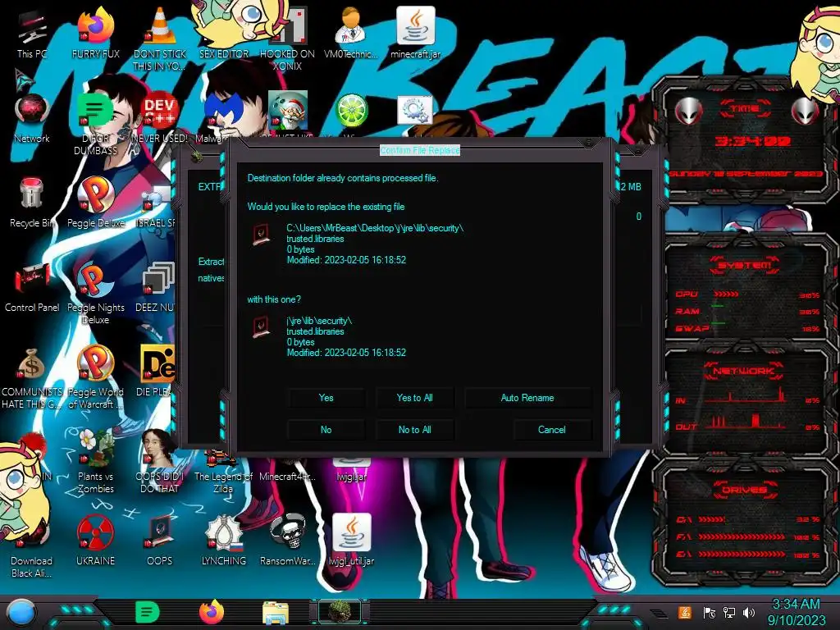The width and height of the screenshot is (840, 630).
Task: Decline with the No button
Action: tap(326, 430)
